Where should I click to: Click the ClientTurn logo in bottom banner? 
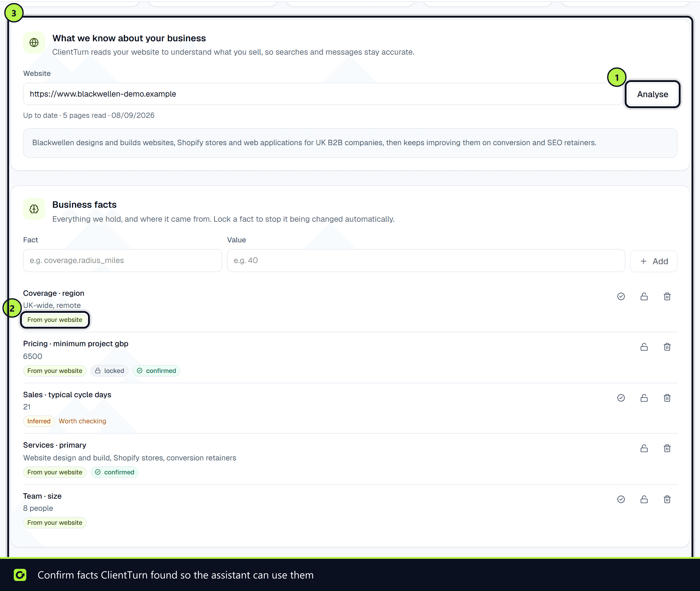pos(20,575)
